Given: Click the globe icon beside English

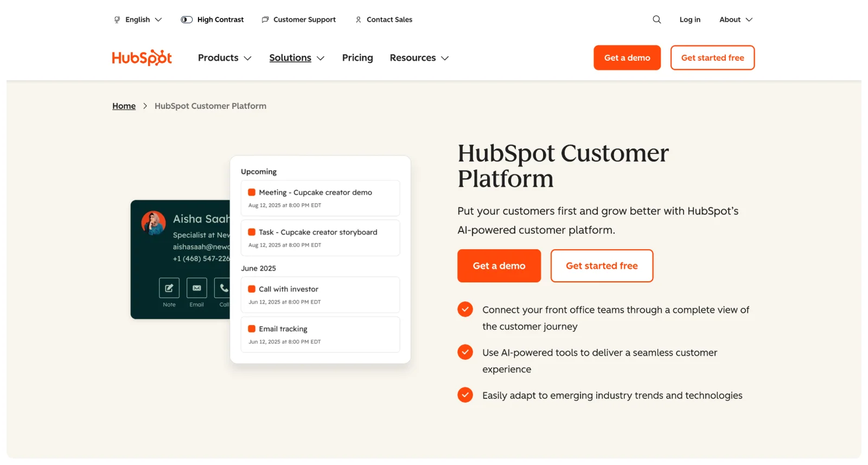Looking at the screenshot, I should (117, 20).
